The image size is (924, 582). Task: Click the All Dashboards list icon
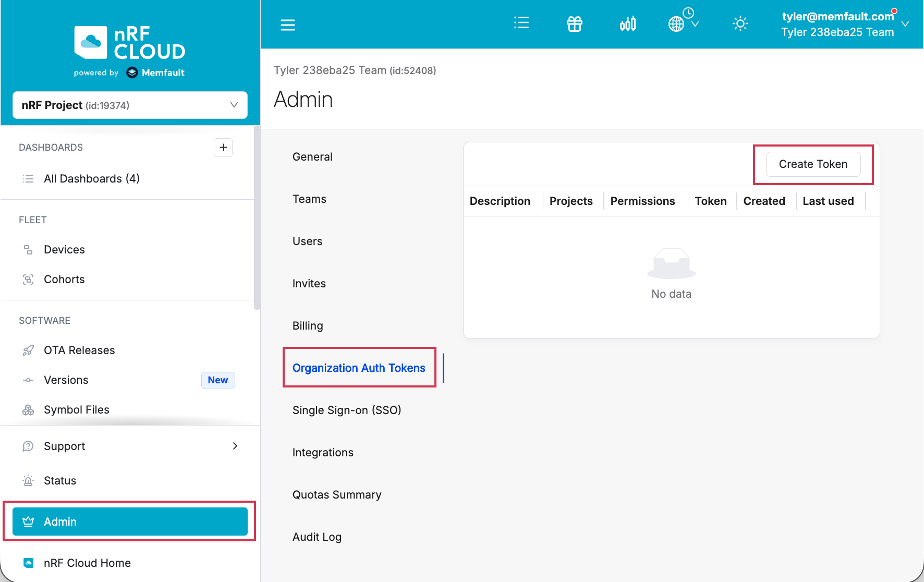[x=28, y=179]
